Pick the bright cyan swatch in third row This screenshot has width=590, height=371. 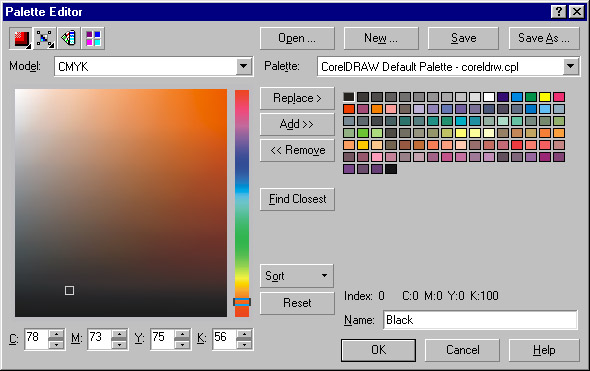tap(461, 121)
